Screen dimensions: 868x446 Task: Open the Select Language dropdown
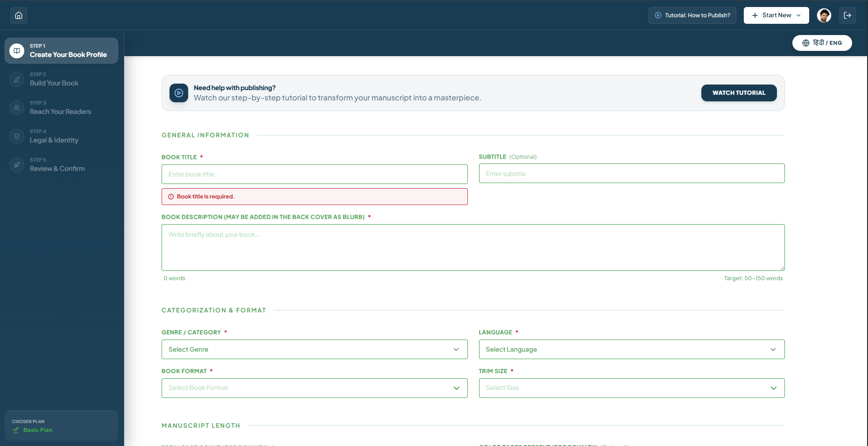(x=631, y=349)
